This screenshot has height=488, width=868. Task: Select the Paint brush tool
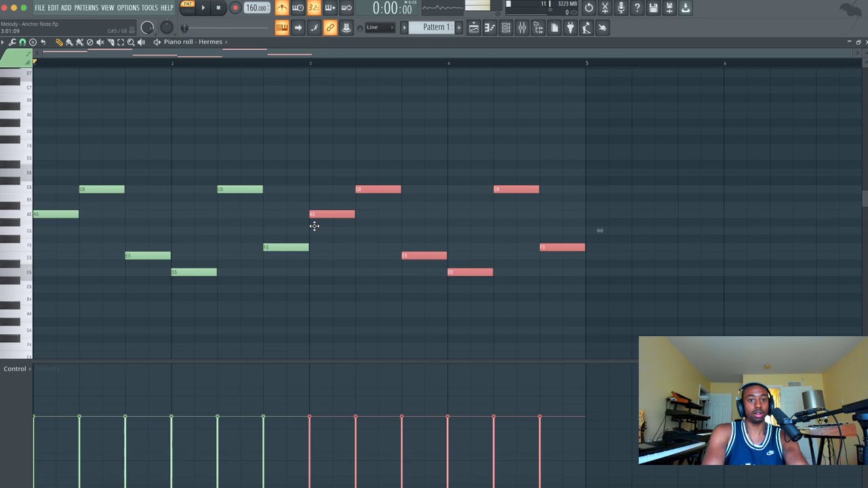tap(69, 42)
